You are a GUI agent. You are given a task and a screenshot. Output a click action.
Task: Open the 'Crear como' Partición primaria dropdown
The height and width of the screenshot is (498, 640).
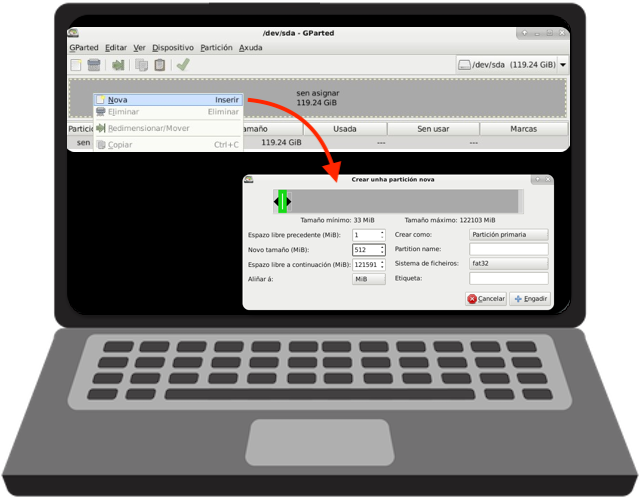tap(508, 234)
